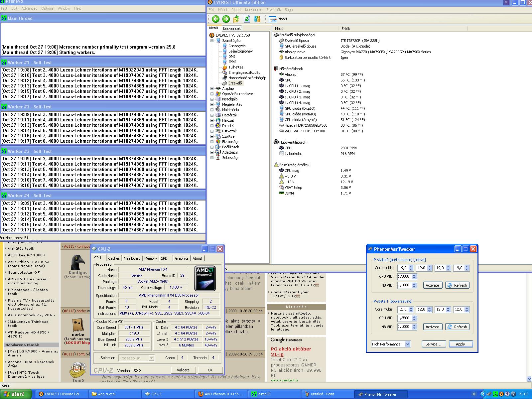Open the Memory tab in CPU-Z

(x=151, y=258)
